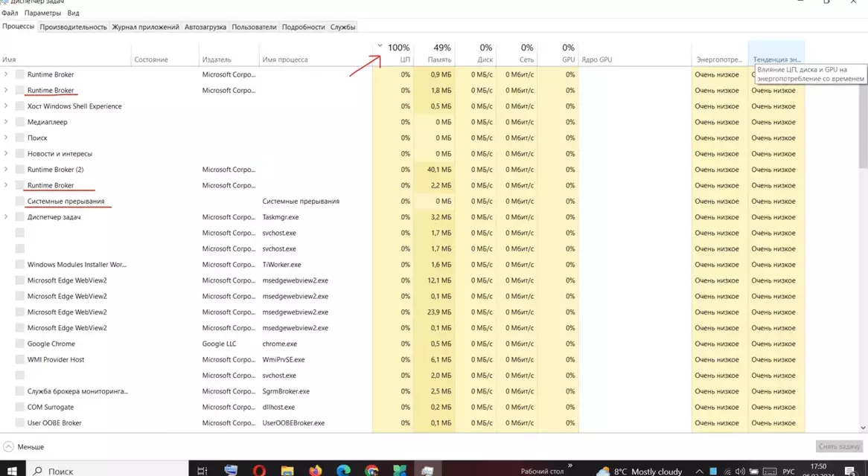Select the Taskmgr.exe process name cell
Screen dimensions: 868x476
(281, 217)
